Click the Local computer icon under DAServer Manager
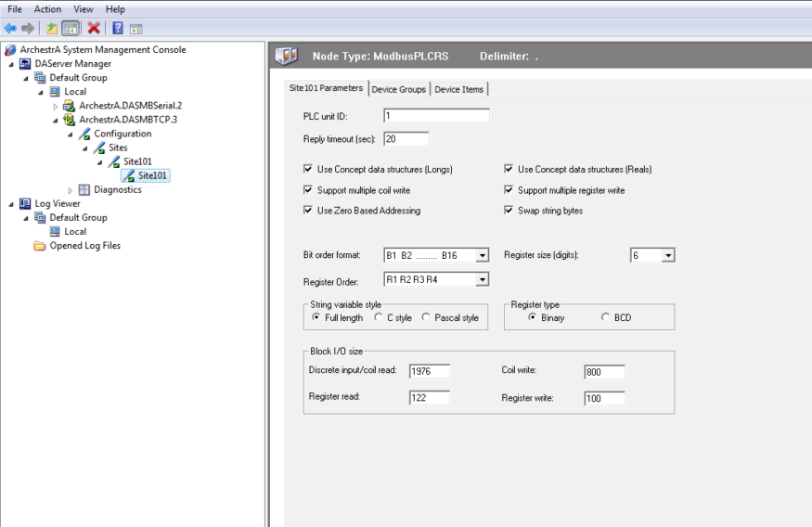812x527 pixels. (55, 92)
